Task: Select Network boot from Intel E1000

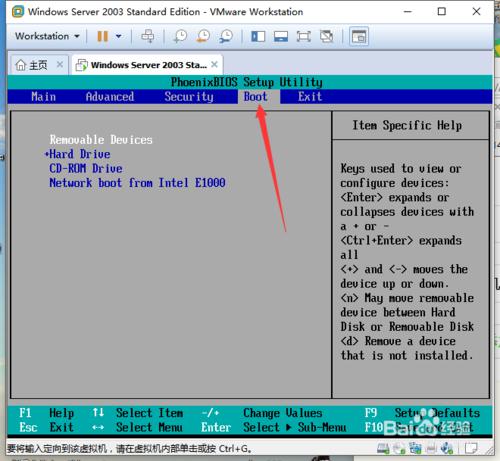Action: coord(137,183)
